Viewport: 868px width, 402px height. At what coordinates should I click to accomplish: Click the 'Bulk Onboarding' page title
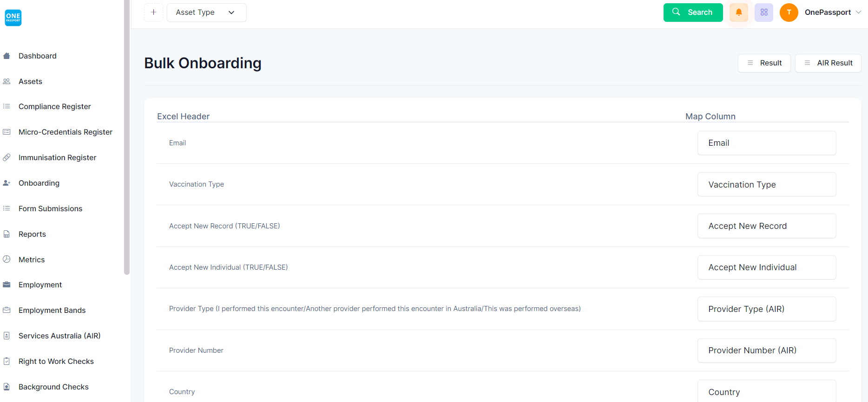203,63
